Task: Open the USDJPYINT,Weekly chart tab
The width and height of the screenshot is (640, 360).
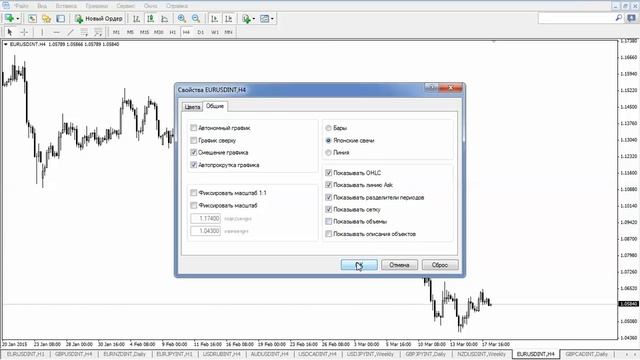Action: [x=370, y=354]
